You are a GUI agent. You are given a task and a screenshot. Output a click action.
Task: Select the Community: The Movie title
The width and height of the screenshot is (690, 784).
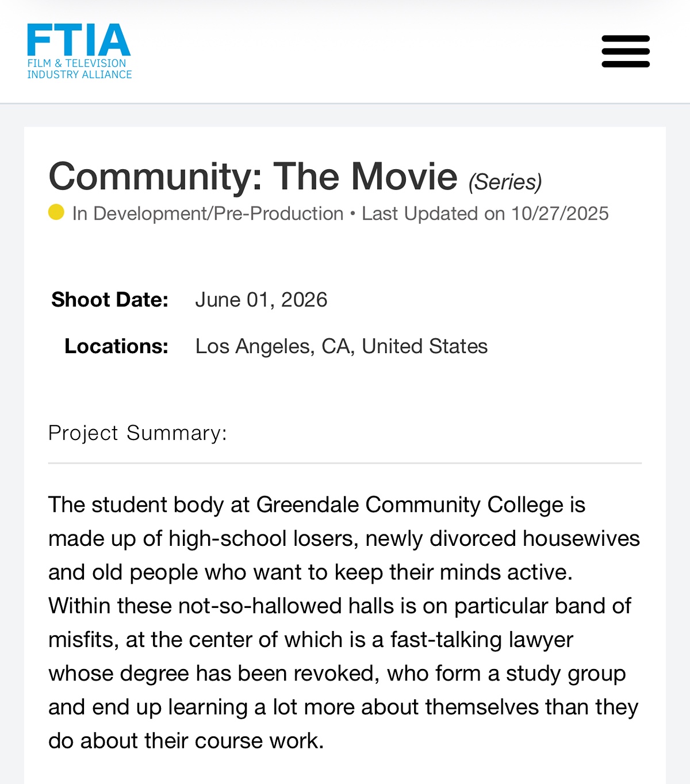click(x=253, y=176)
